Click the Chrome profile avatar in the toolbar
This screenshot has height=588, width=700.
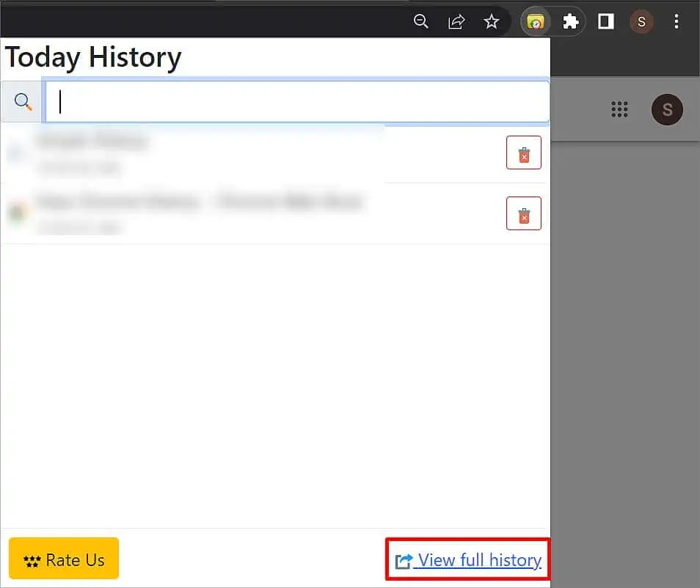641,21
